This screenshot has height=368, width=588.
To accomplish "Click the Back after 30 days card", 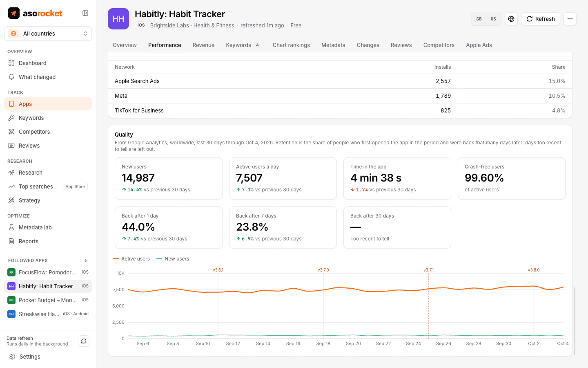I will point(397,227).
